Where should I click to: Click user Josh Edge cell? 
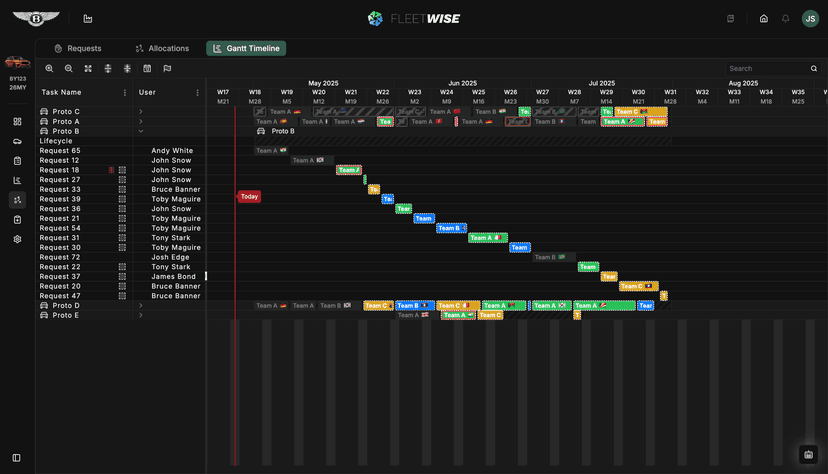pos(170,257)
